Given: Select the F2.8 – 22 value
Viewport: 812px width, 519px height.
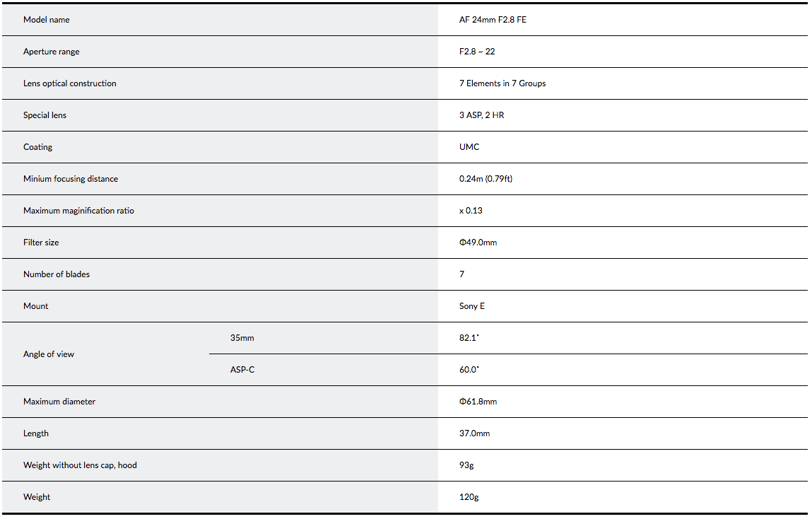Looking at the screenshot, I should point(477,52).
